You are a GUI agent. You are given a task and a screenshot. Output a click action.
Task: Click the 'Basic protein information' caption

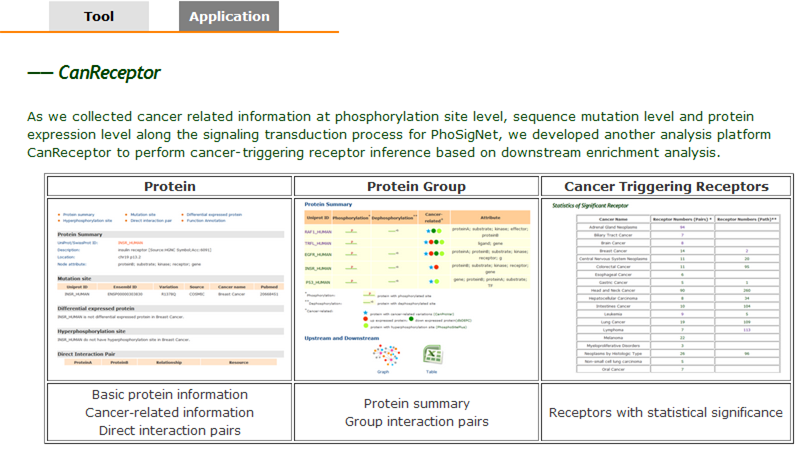coord(169,394)
